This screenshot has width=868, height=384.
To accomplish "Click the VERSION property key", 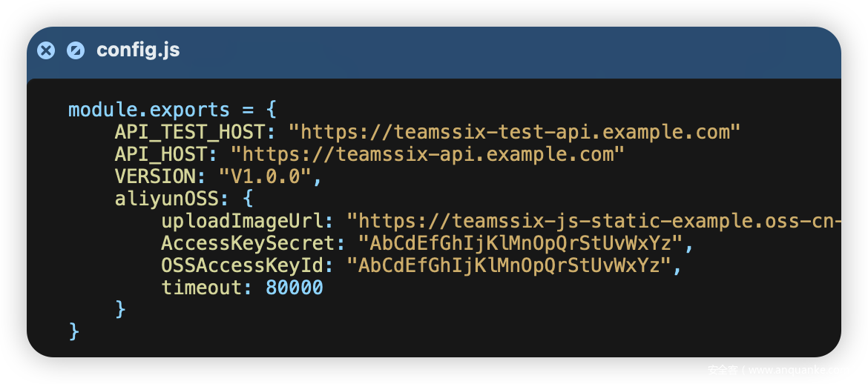I will pos(154,177).
